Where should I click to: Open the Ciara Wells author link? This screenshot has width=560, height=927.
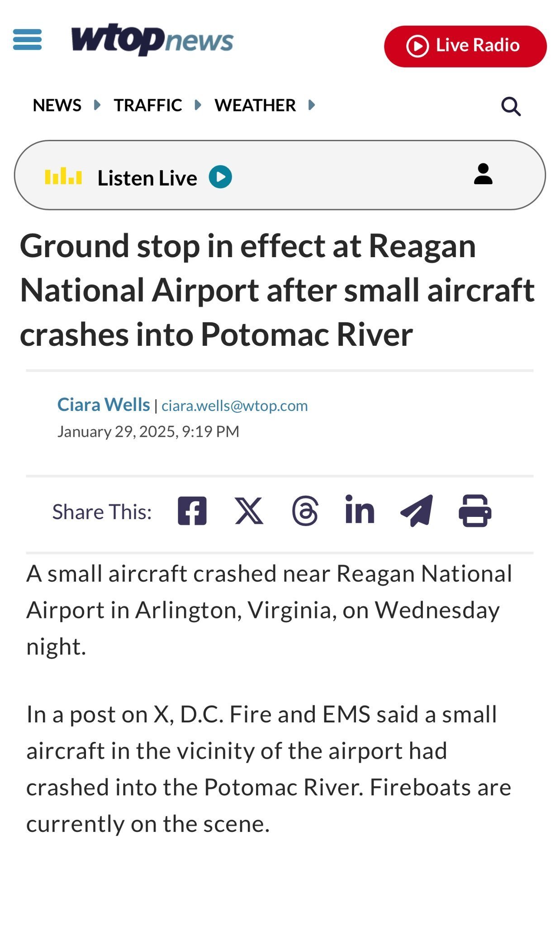[104, 405]
